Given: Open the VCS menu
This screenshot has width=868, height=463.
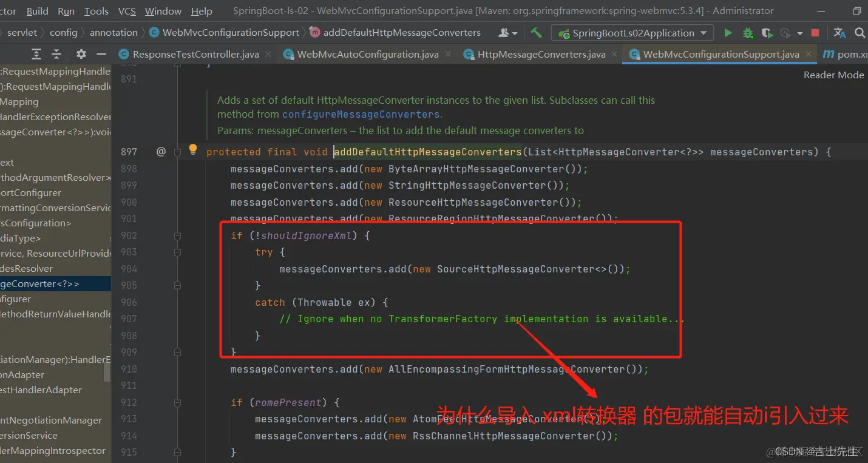Looking at the screenshot, I should coord(127,11).
